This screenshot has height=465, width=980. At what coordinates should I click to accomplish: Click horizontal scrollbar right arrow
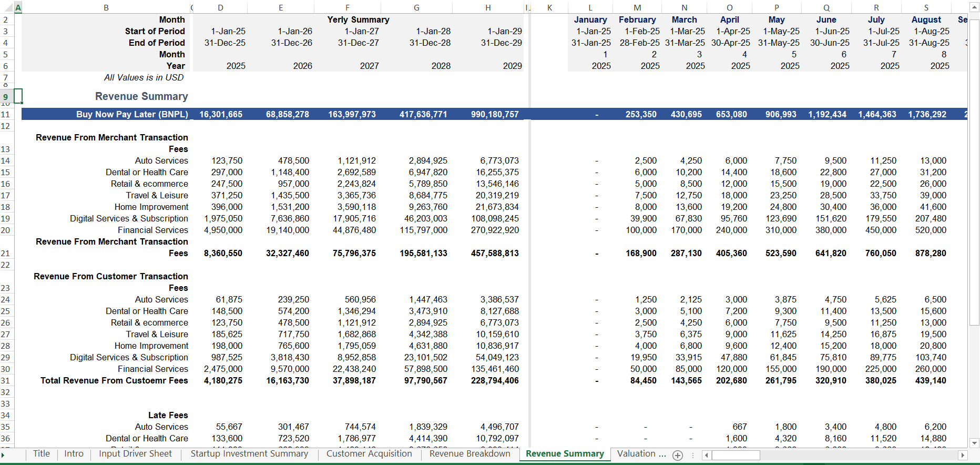(963, 456)
